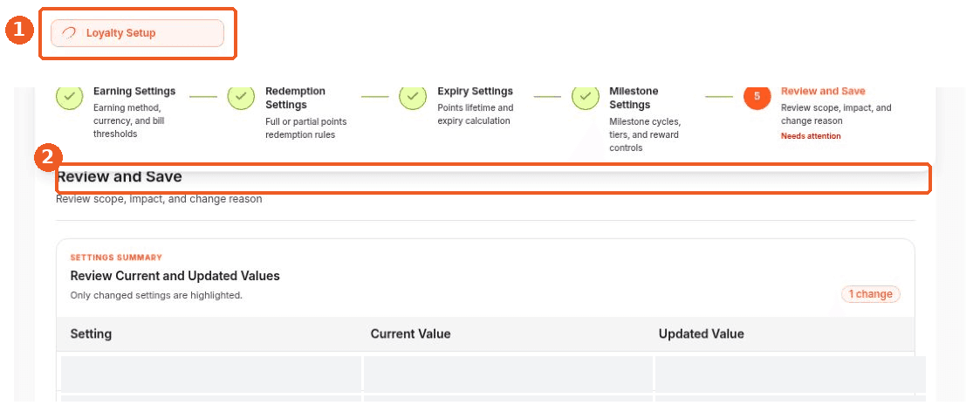The image size is (980, 419).
Task: Click the Earning method, currency, and bill thresholds description
Action: point(129,120)
